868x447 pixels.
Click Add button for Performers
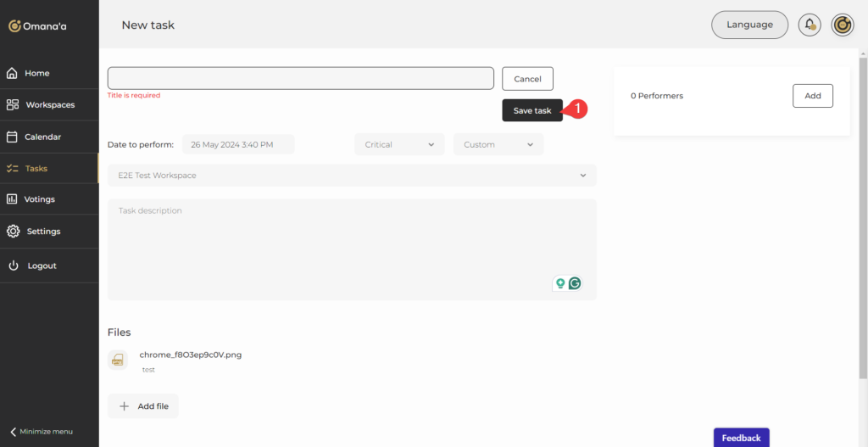coord(812,96)
